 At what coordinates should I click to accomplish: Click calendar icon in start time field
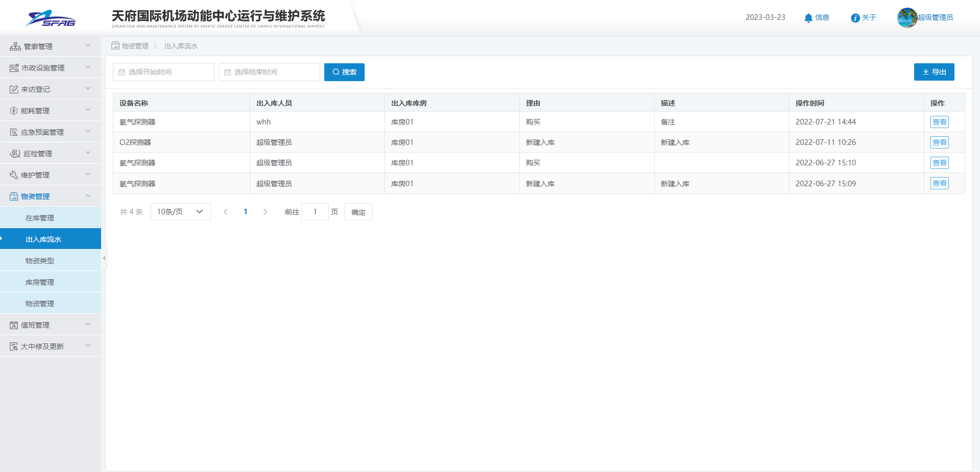(x=122, y=72)
